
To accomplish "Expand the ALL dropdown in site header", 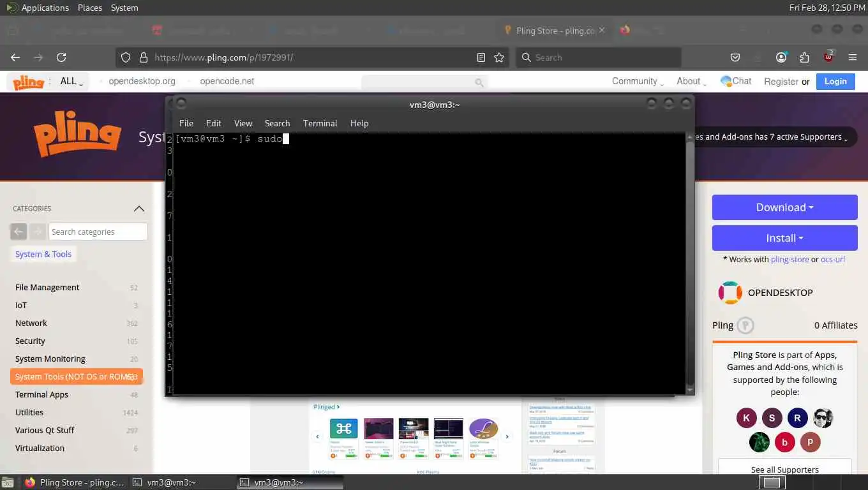I will 71,82.
